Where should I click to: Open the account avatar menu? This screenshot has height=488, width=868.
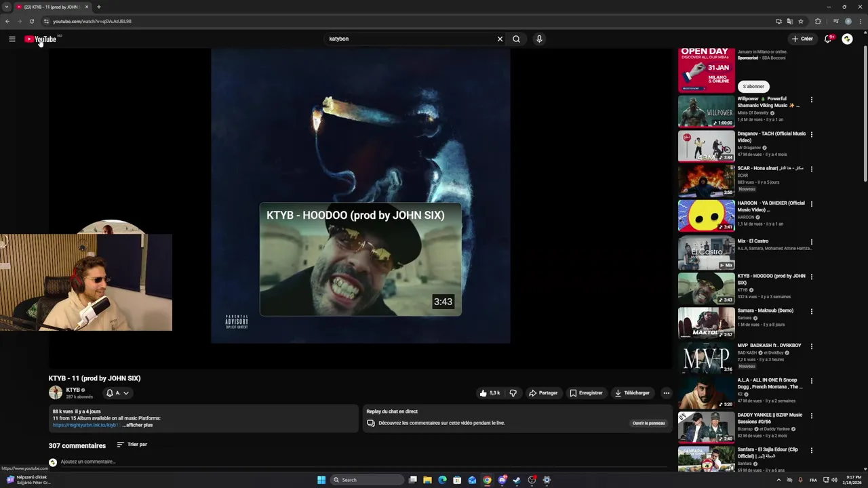(x=847, y=39)
